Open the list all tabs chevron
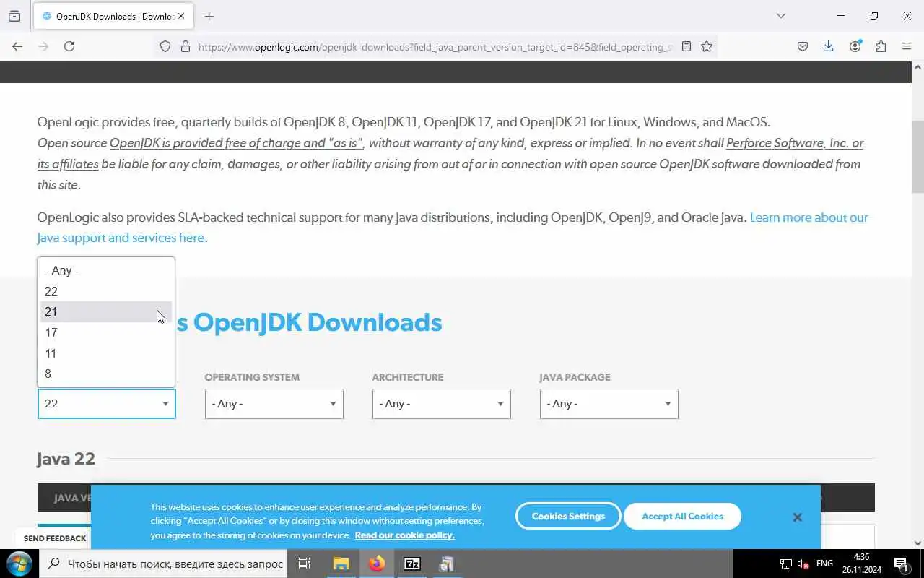The height and width of the screenshot is (578, 924). pos(780,16)
